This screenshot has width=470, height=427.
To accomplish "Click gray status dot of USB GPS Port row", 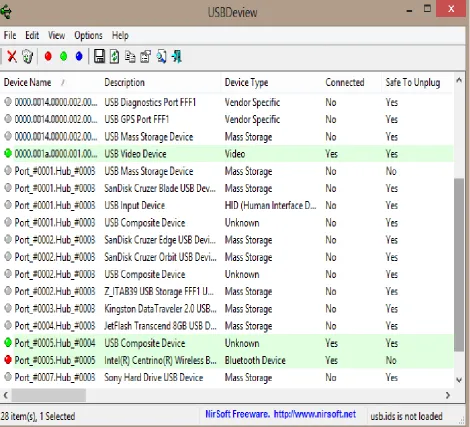I will 8,119.
